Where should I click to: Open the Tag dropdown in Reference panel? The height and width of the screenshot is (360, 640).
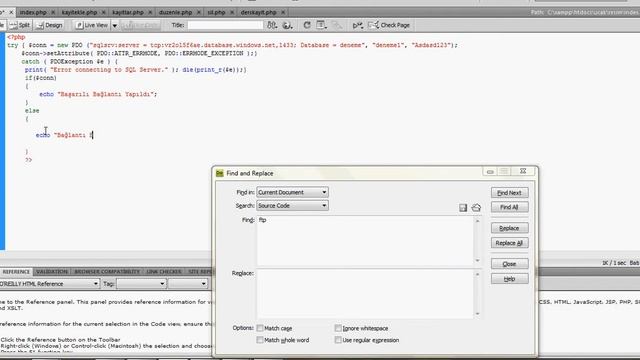click(141, 284)
